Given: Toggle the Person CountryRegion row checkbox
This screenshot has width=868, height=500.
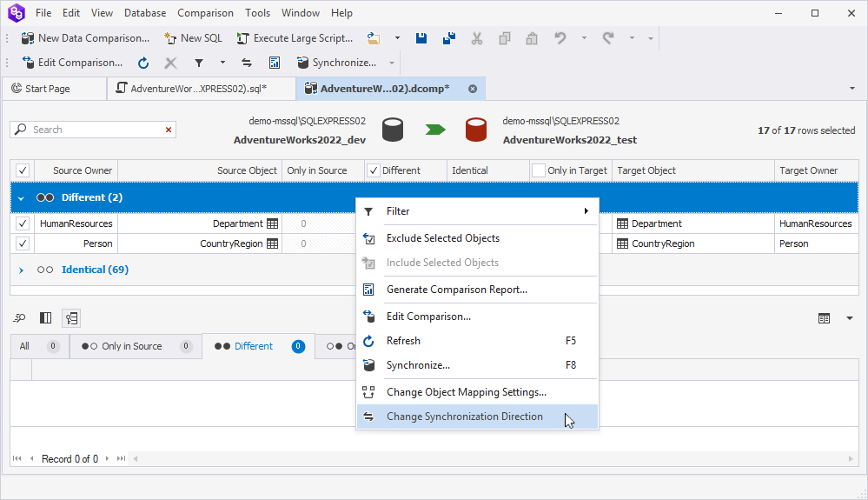Looking at the screenshot, I should [23, 243].
